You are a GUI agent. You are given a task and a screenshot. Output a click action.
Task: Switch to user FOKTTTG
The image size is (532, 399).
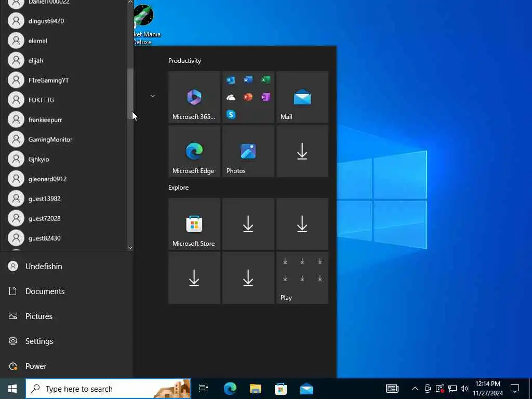(x=64, y=100)
